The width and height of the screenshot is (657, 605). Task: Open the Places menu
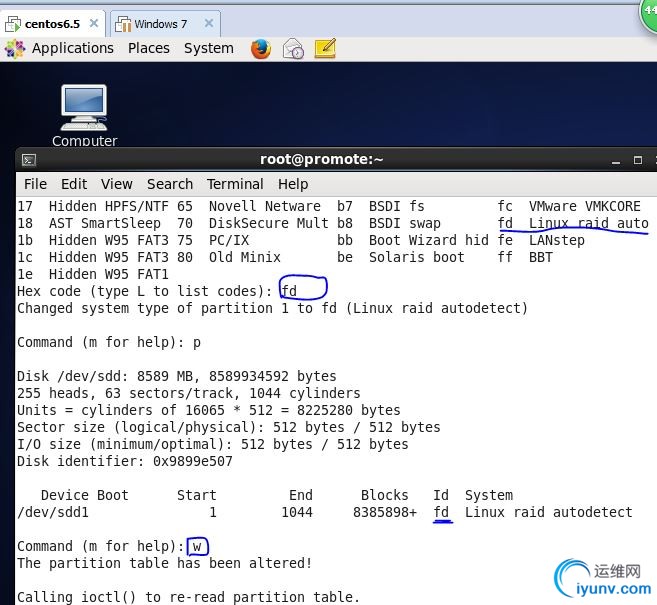click(x=149, y=48)
